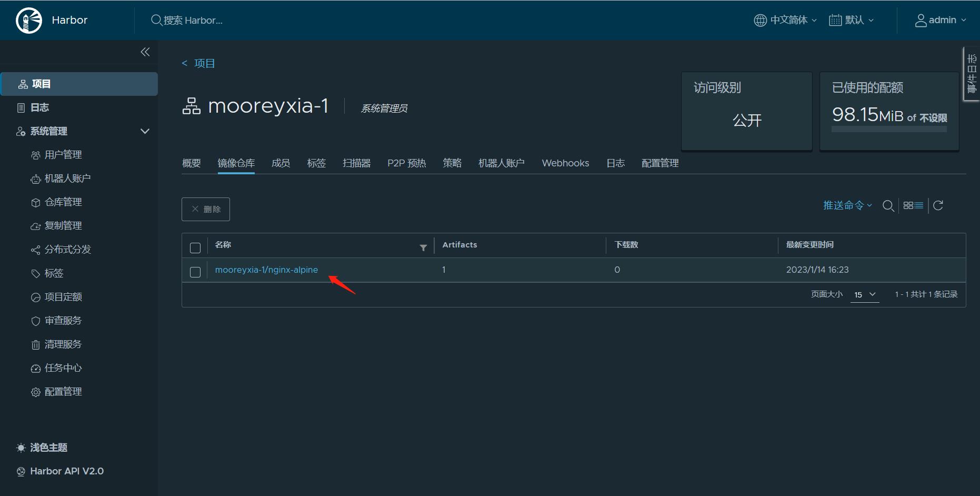Open the 配置管理 project tab
Viewport: 980px width, 496px height.
point(661,163)
